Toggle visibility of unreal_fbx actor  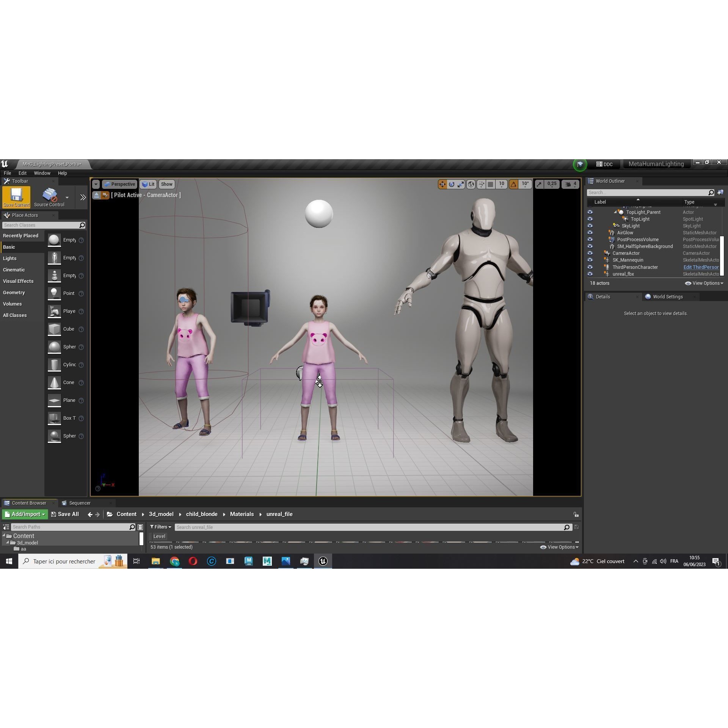tap(590, 274)
